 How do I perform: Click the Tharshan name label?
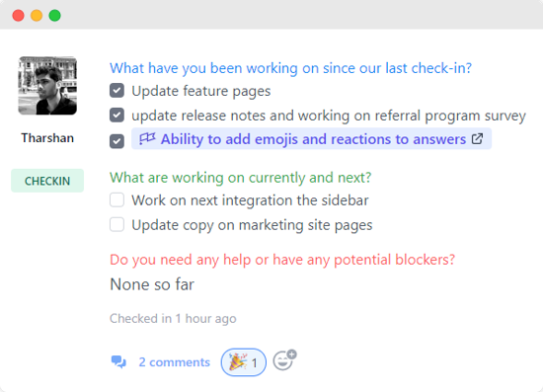click(47, 138)
